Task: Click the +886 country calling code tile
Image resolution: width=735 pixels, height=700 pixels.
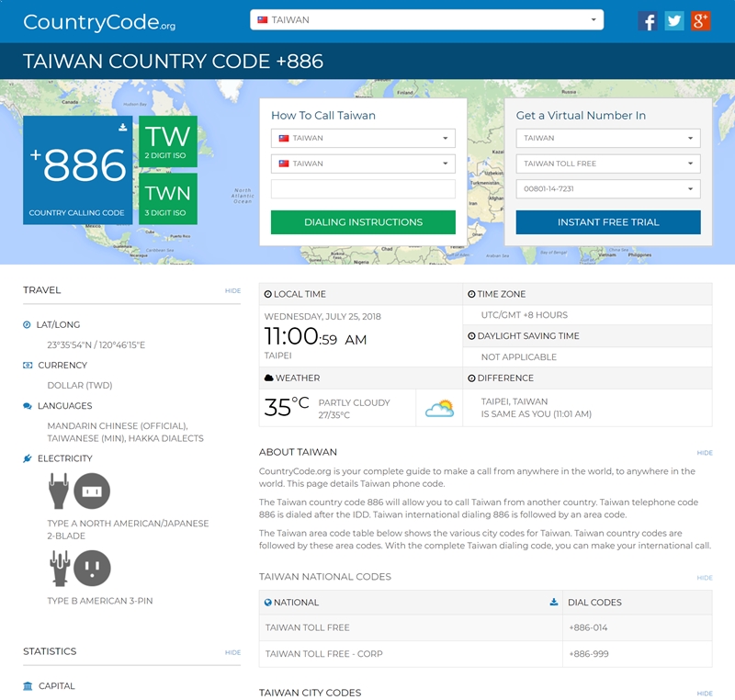Action: click(x=78, y=170)
